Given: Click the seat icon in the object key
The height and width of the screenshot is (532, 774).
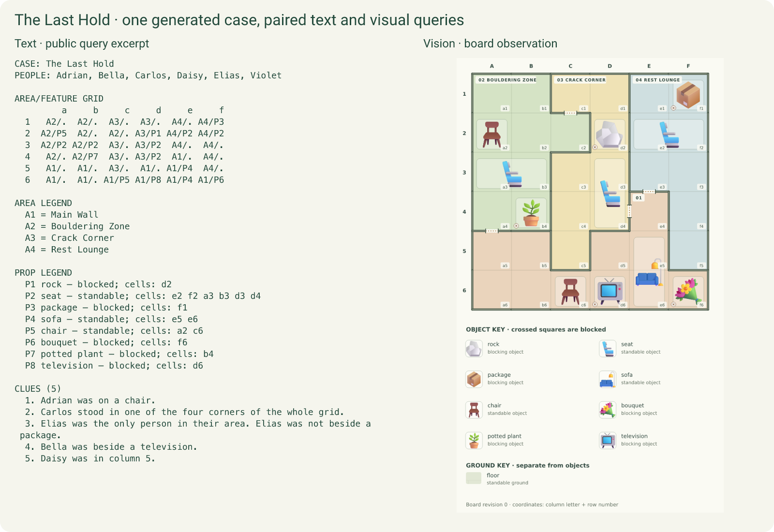Looking at the screenshot, I should tap(607, 348).
